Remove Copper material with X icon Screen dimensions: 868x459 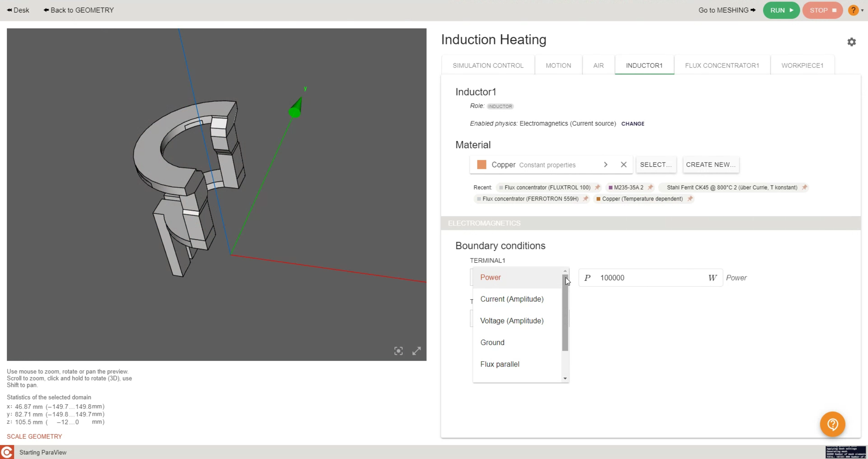624,165
